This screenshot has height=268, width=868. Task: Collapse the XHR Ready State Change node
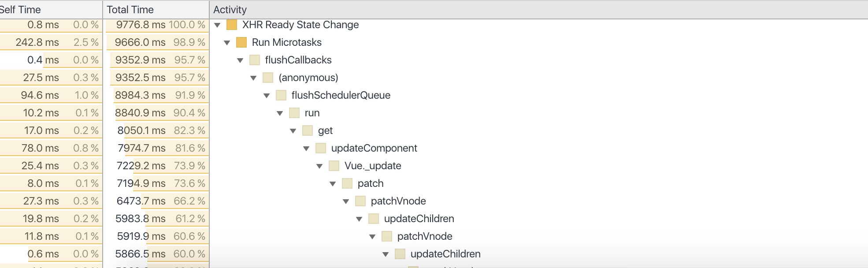click(217, 25)
